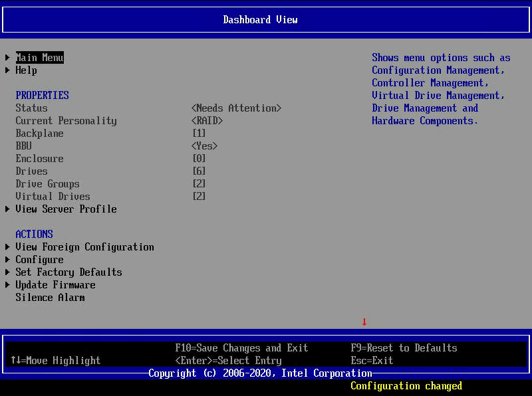Click the arrow icon beside Help
Screen dimensions: 532x396
coord(7,70)
